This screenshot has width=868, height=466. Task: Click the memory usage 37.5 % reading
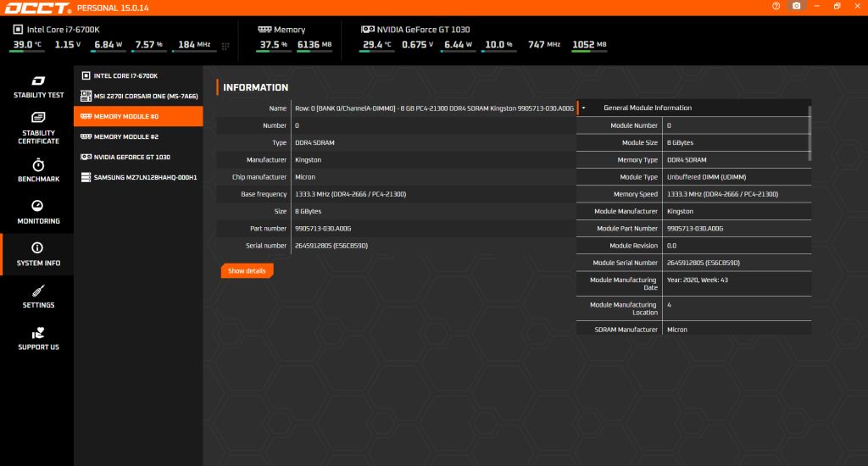274,45
